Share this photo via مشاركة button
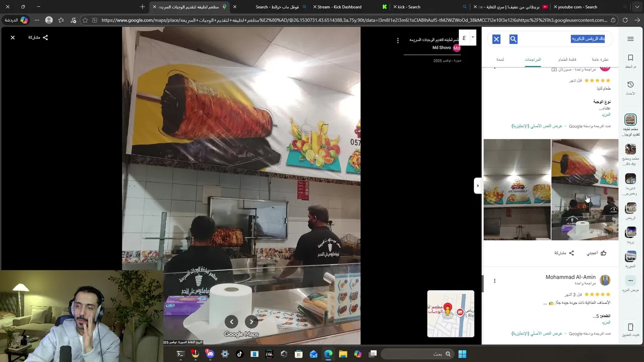 coord(38,38)
